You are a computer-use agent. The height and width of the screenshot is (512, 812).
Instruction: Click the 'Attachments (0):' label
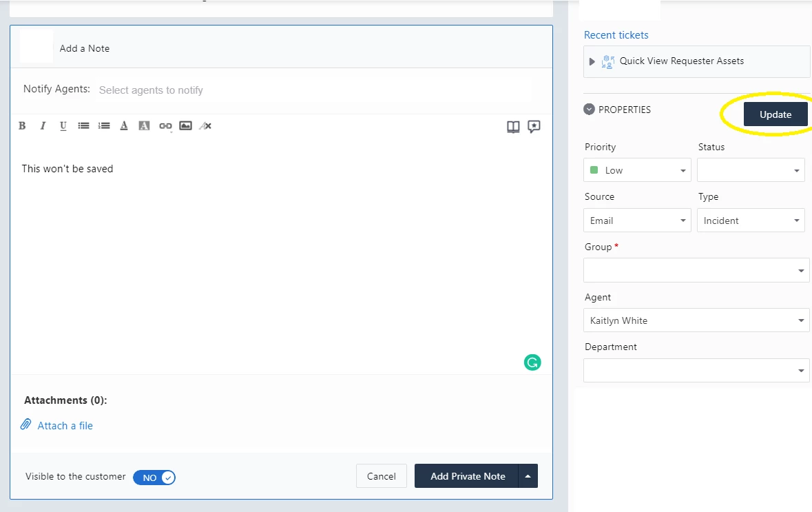click(x=65, y=400)
